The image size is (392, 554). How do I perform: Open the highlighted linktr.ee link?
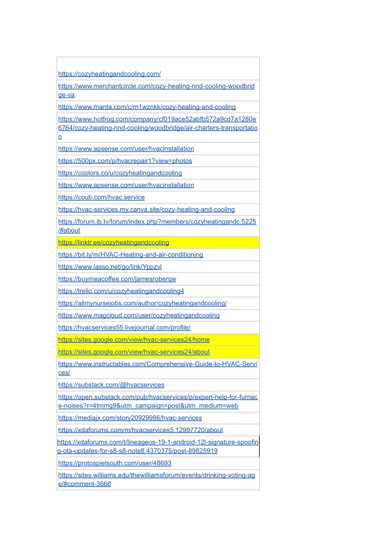114,242
